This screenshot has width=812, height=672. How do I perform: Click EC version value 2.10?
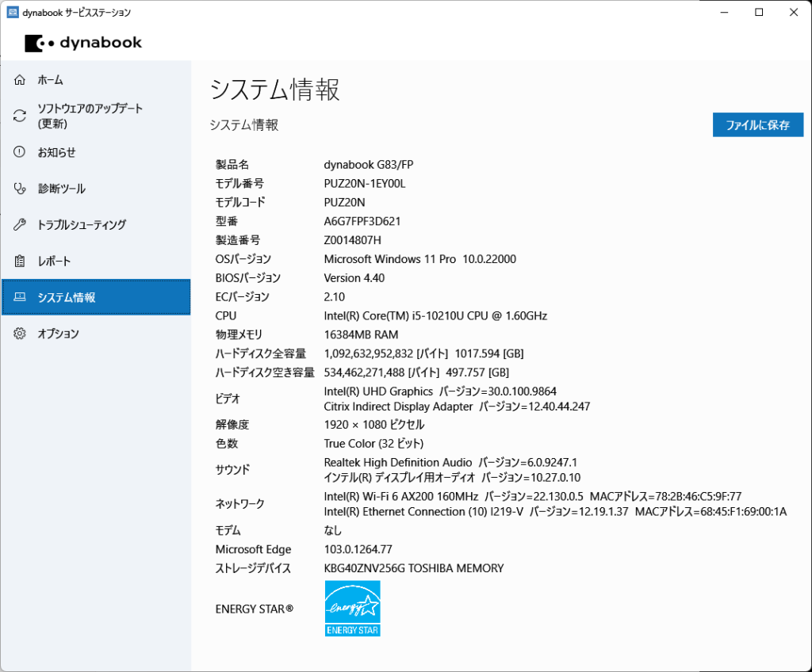(334, 297)
